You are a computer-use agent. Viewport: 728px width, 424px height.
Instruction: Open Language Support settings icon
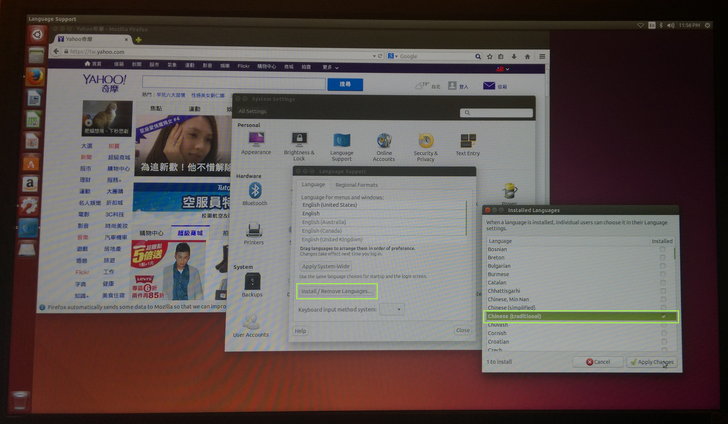point(342,147)
